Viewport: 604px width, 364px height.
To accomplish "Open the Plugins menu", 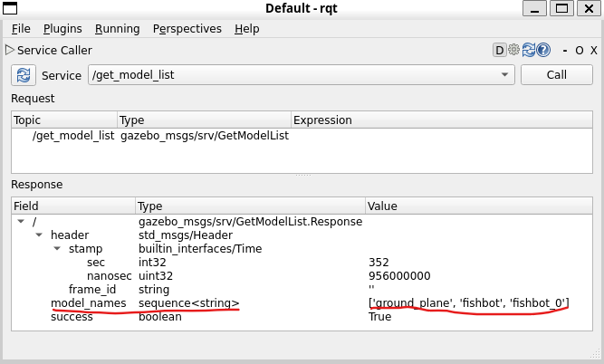I will click(62, 29).
